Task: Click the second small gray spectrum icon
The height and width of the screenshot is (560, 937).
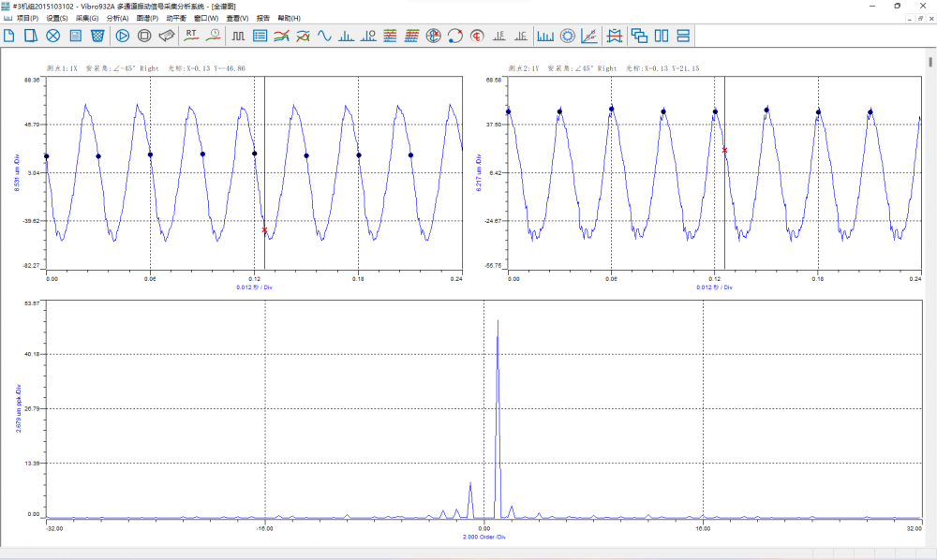Action: 520,36
